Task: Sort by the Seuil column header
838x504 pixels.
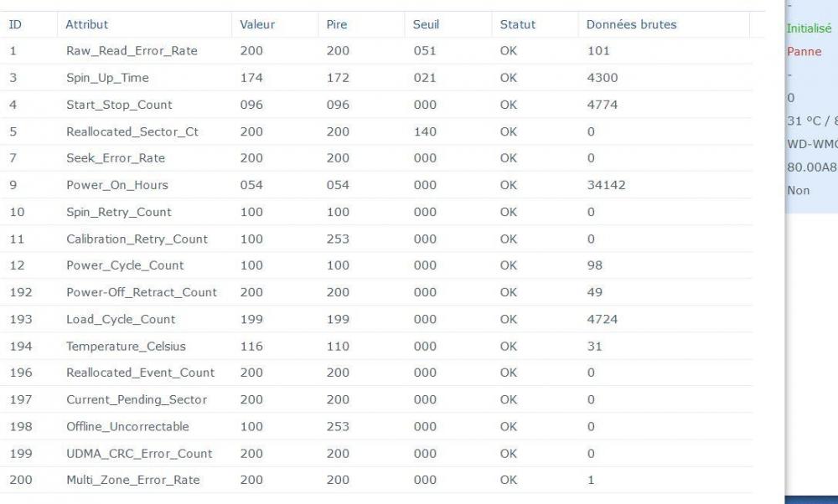Action: [426, 24]
